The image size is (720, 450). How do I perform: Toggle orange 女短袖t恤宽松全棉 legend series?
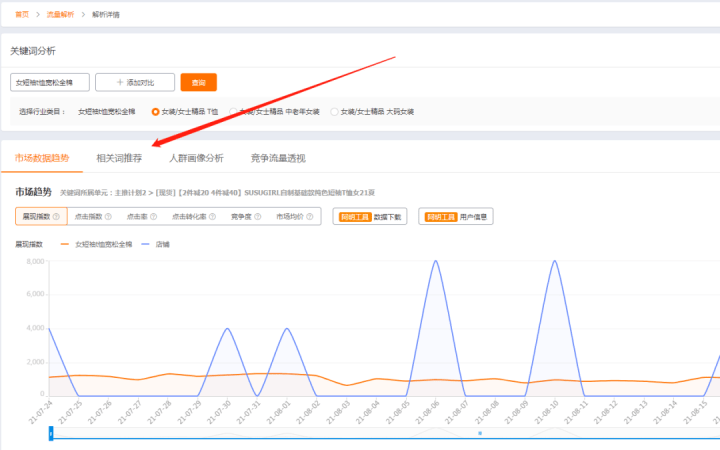pyautogui.click(x=98, y=244)
